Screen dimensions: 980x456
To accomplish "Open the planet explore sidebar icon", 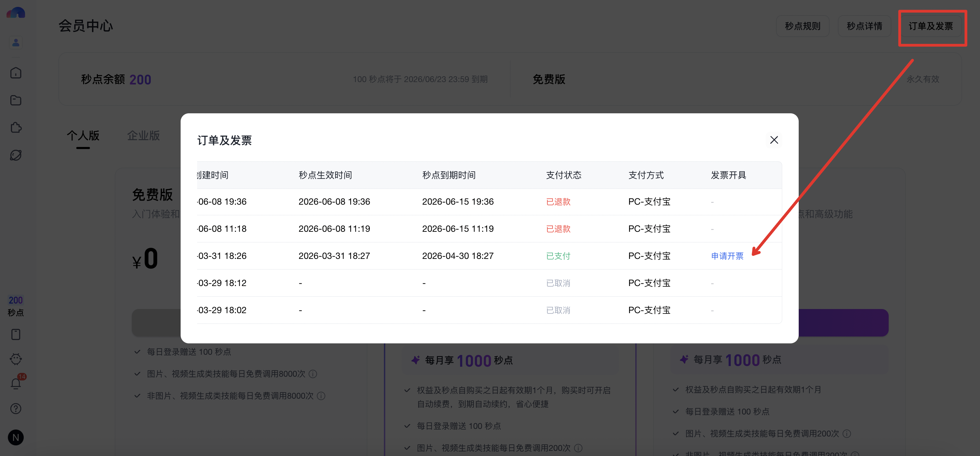I will click(15, 155).
